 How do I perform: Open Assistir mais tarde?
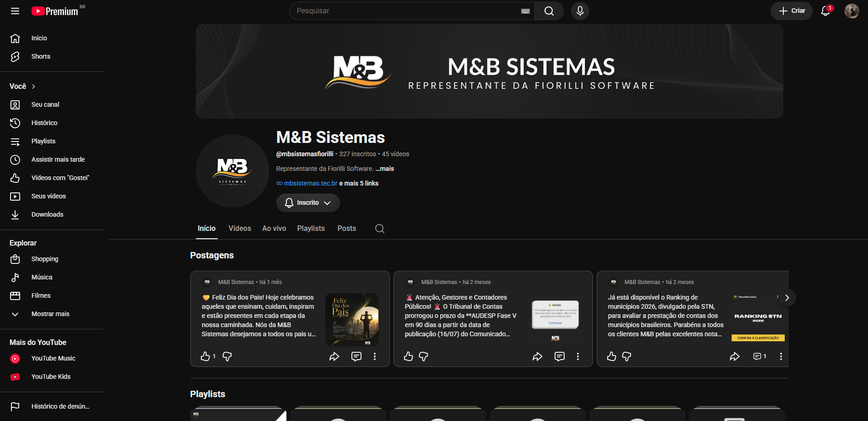(52, 159)
